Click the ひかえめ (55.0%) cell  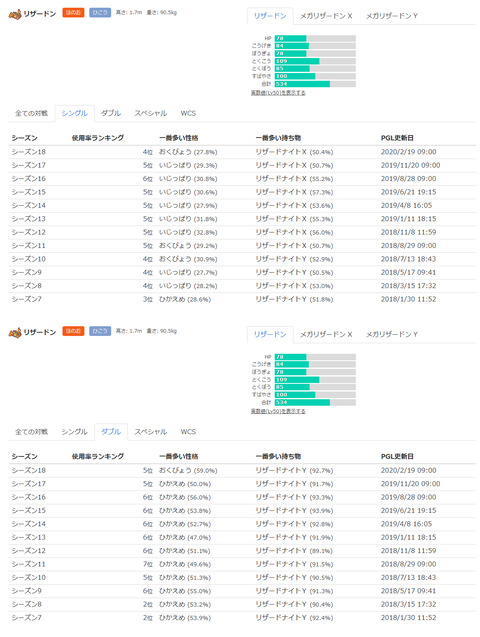[x=185, y=591]
